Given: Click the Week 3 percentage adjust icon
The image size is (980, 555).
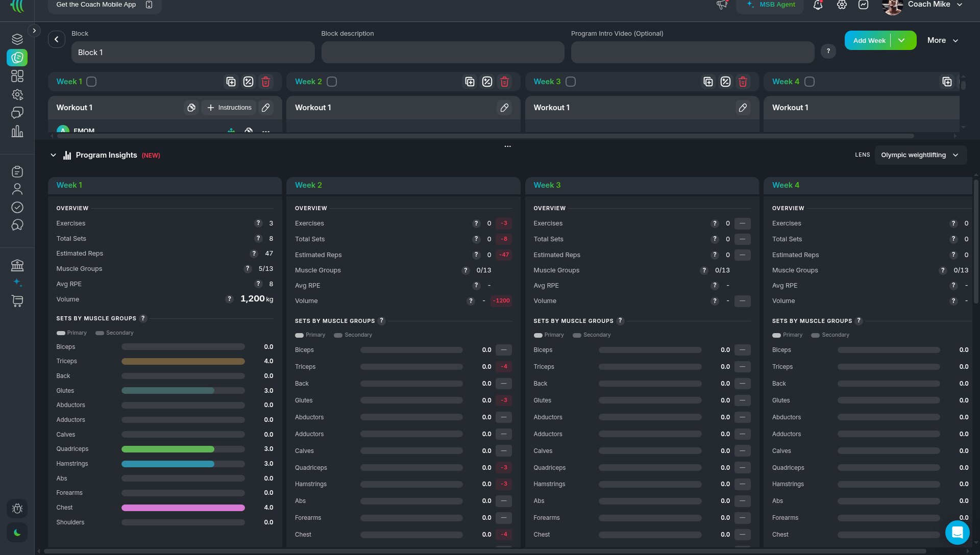Looking at the screenshot, I should (726, 82).
